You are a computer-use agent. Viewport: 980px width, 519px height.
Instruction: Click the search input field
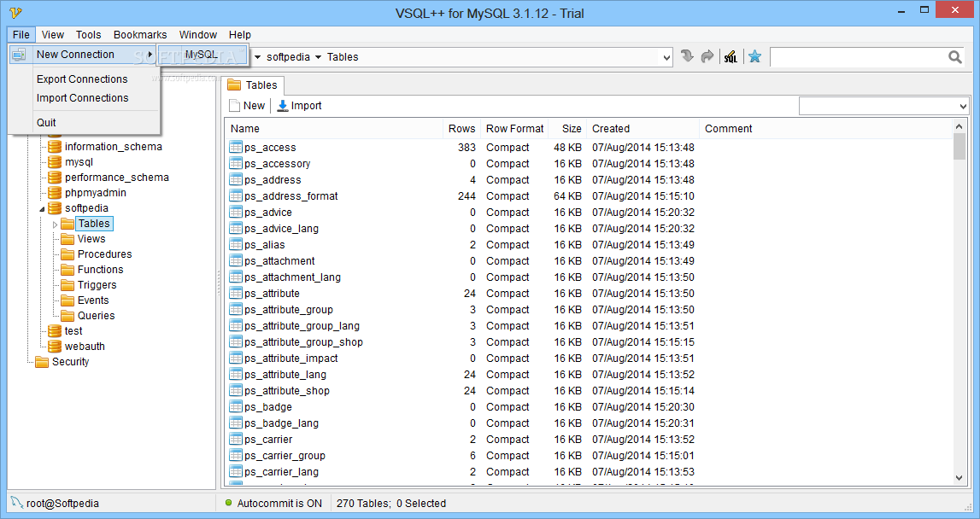click(858, 57)
